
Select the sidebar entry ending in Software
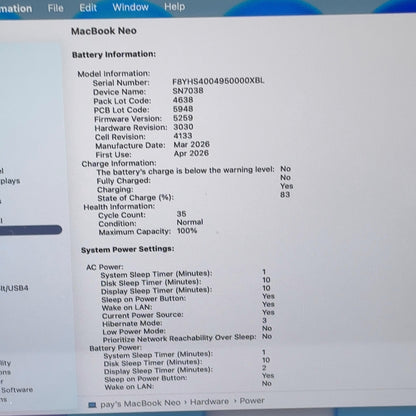(x=17, y=390)
